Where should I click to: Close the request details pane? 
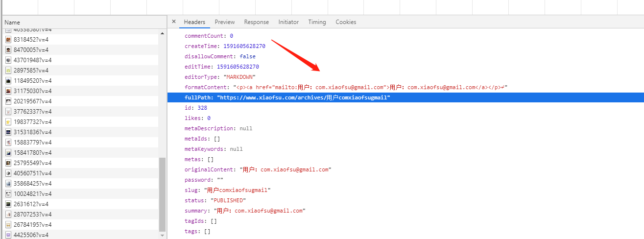click(x=174, y=22)
